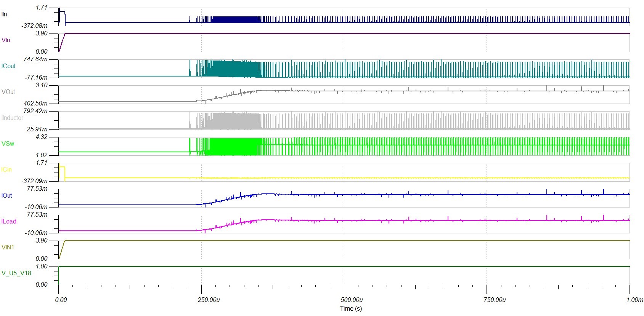Click the ICout maximum value 747.64m
This screenshot has height=316, width=644.
point(36,59)
